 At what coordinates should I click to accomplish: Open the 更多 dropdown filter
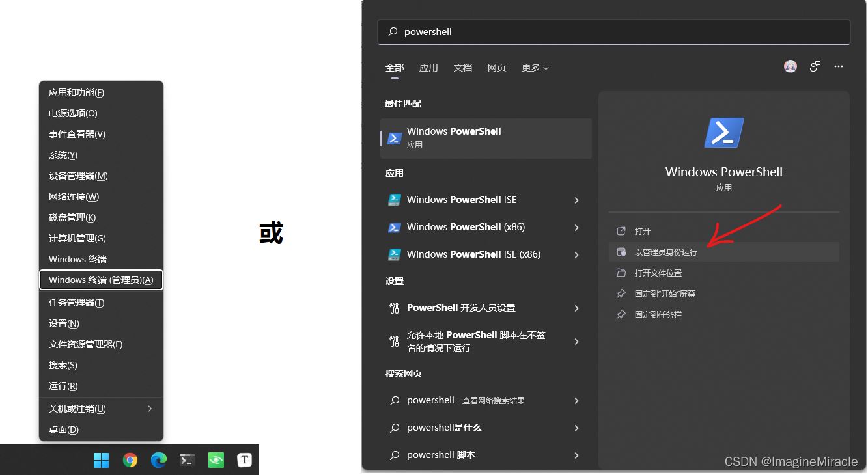pos(535,68)
